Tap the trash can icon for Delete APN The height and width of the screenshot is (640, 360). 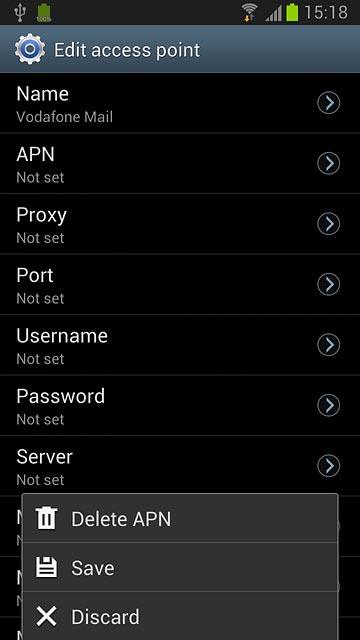[x=46, y=518]
